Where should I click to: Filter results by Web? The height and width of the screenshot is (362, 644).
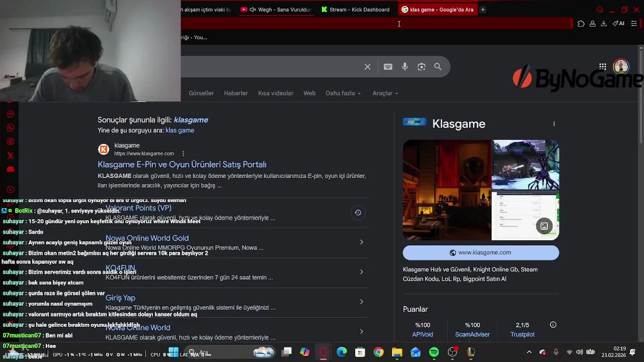(309, 93)
